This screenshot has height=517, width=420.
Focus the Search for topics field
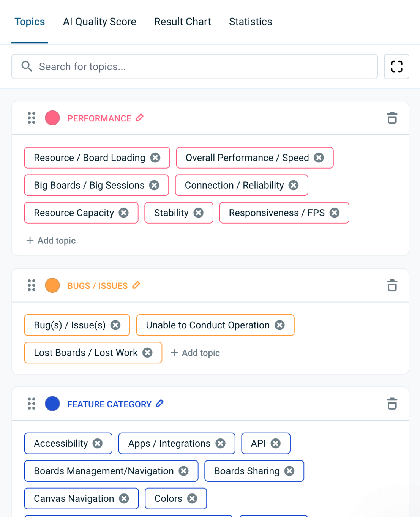click(195, 66)
